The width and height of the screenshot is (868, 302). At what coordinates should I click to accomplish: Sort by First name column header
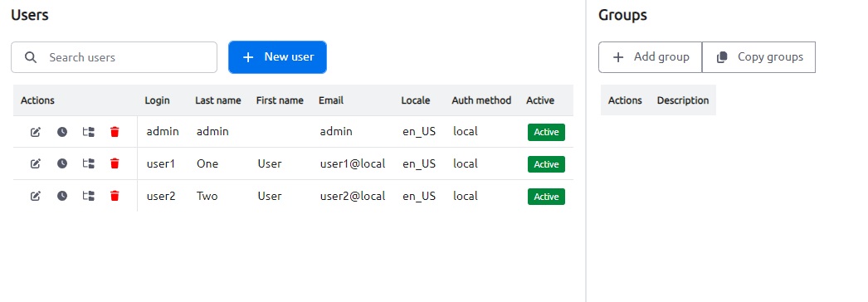280,100
